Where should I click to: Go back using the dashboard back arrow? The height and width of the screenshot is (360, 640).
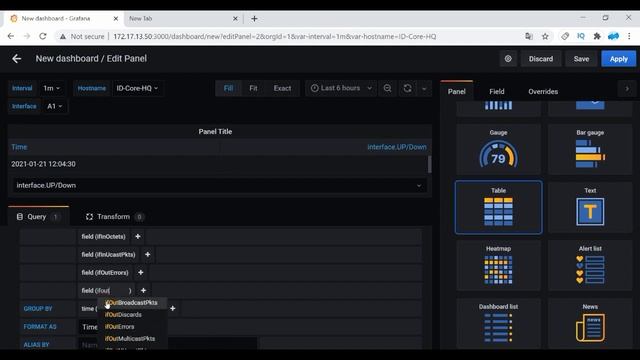17,59
